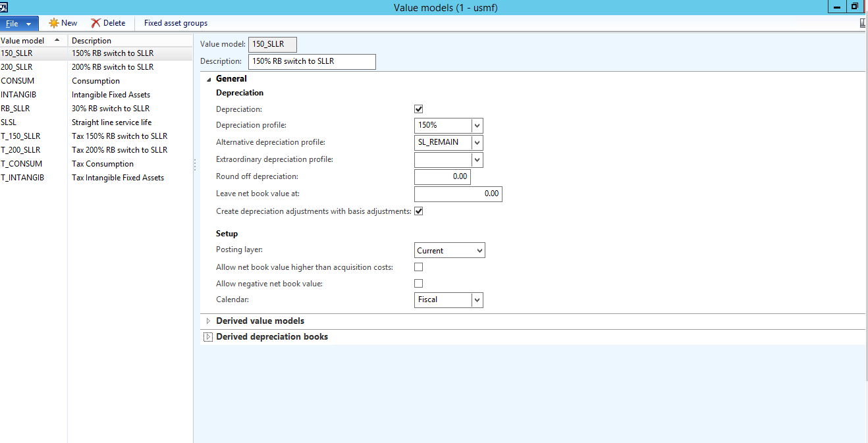Select the RB_SLLR value model row
The width and height of the screenshot is (868, 443).
pyautogui.click(x=96, y=109)
